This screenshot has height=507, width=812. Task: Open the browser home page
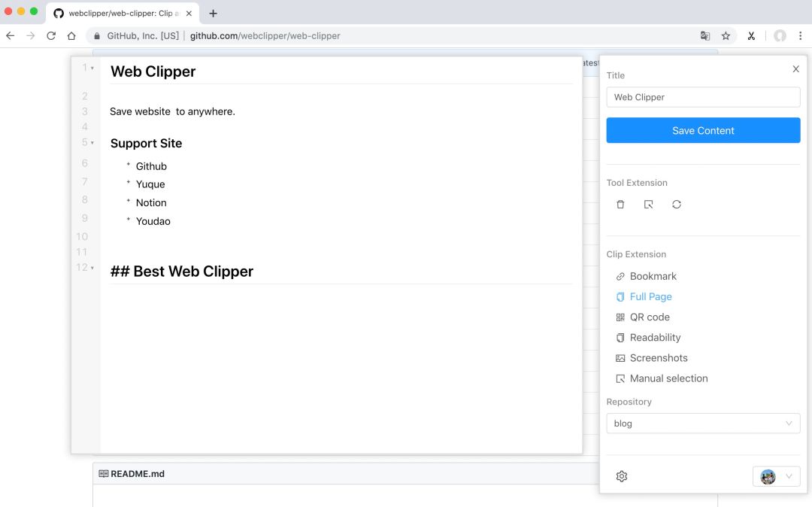coord(71,36)
